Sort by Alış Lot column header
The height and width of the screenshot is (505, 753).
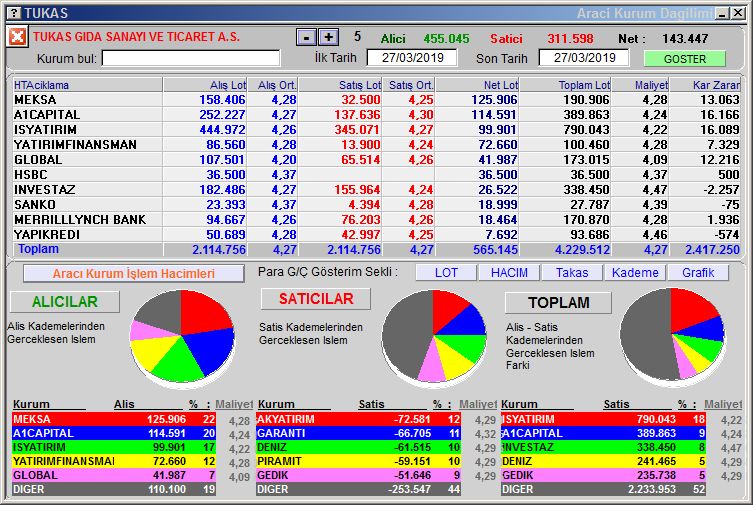[x=205, y=85]
